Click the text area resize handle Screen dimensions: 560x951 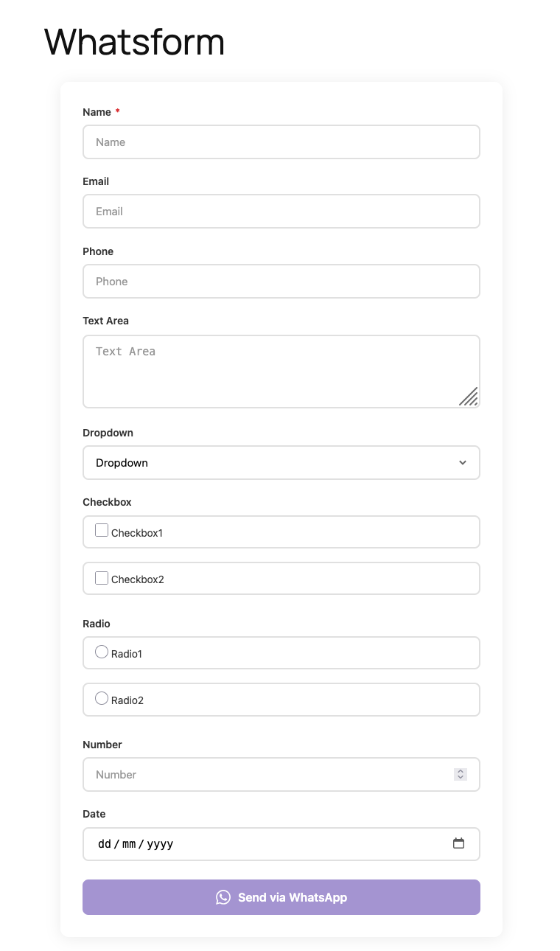click(469, 397)
